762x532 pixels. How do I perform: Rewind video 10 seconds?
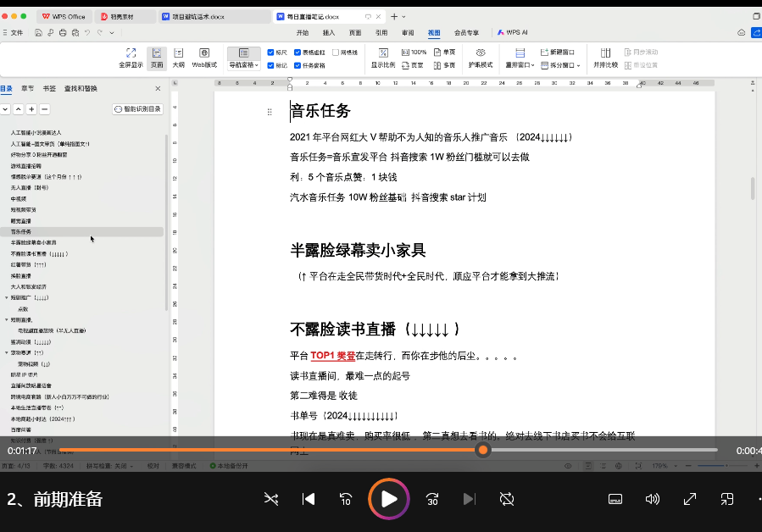click(x=346, y=499)
